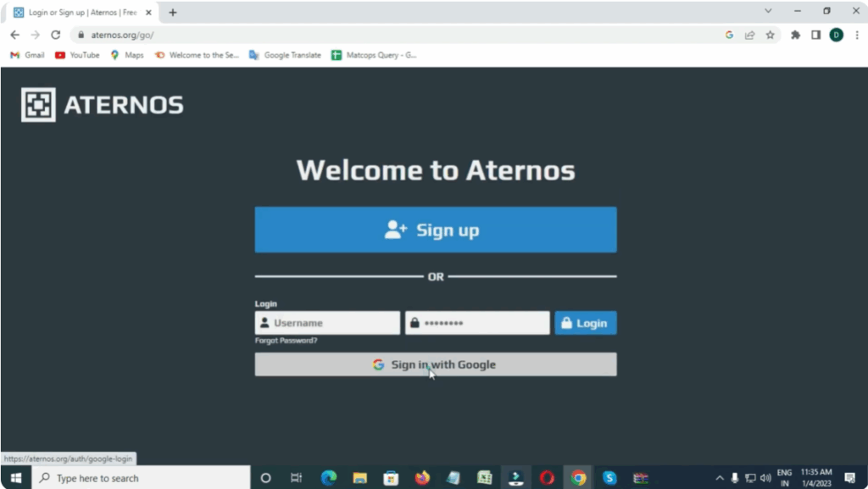Image resolution: width=868 pixels, height=489 pixels.
Task: Open Google Lens search icon in address bar
Action: click(x=729, y=36)
